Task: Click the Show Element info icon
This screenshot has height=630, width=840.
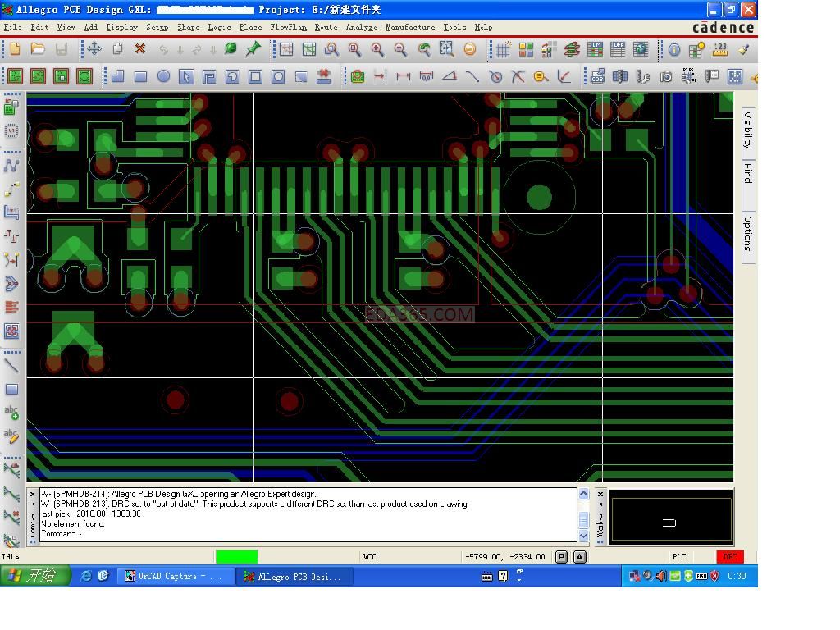Action: 674,50
